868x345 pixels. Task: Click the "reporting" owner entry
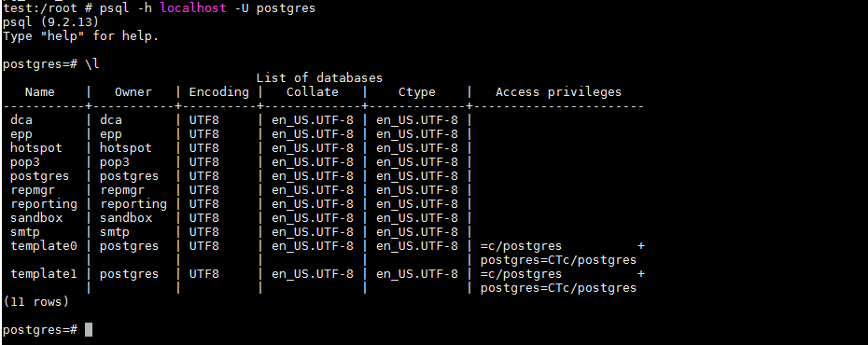click(133, 204)
